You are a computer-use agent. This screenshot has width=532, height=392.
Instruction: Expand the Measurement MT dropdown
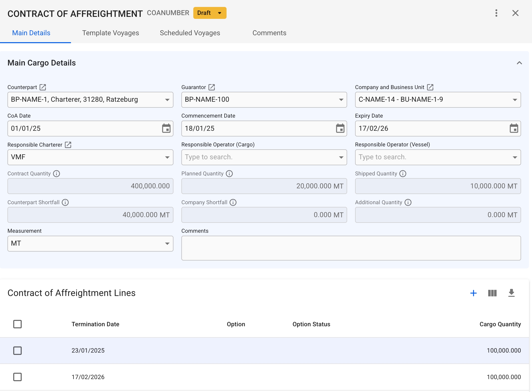[167, 244]
